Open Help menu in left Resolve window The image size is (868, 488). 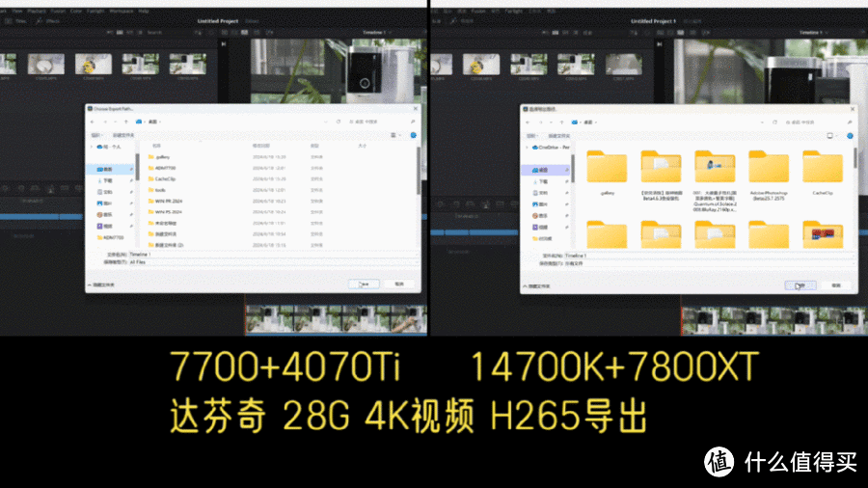click(144, 11)
